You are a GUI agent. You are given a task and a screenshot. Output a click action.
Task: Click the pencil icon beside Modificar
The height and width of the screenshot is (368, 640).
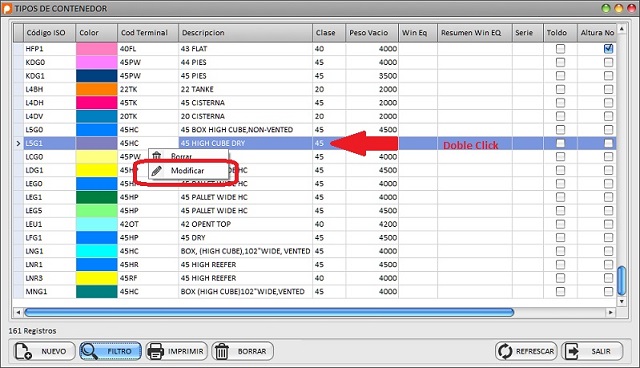coord(157,171)
